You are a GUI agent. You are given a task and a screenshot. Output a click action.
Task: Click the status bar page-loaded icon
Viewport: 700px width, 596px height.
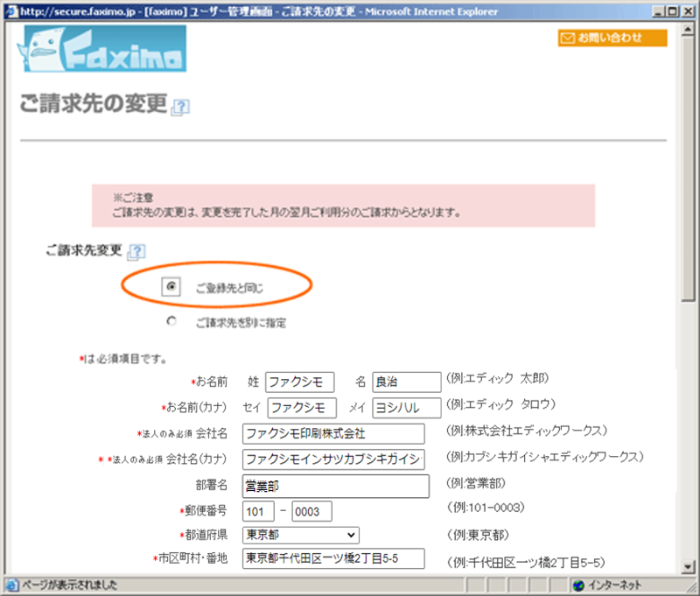tap(11, 585)
